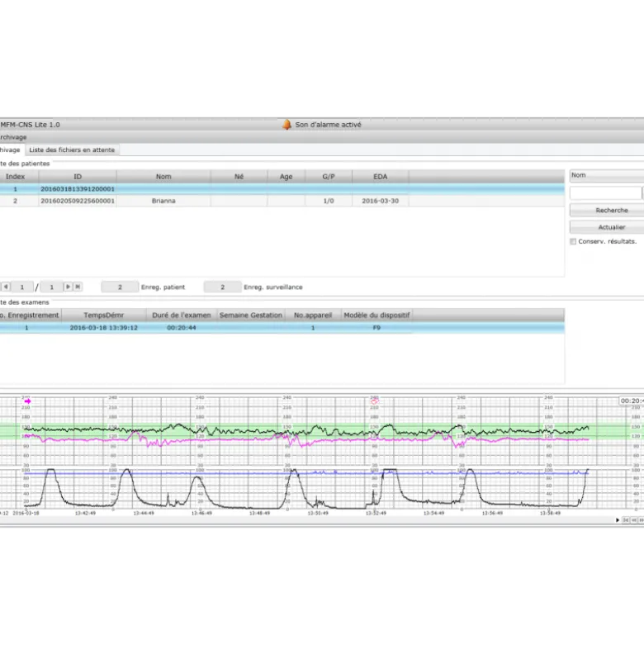Click the Archivage menu bar label
This screenshot has width=644, height=645.
coord(13,137)
